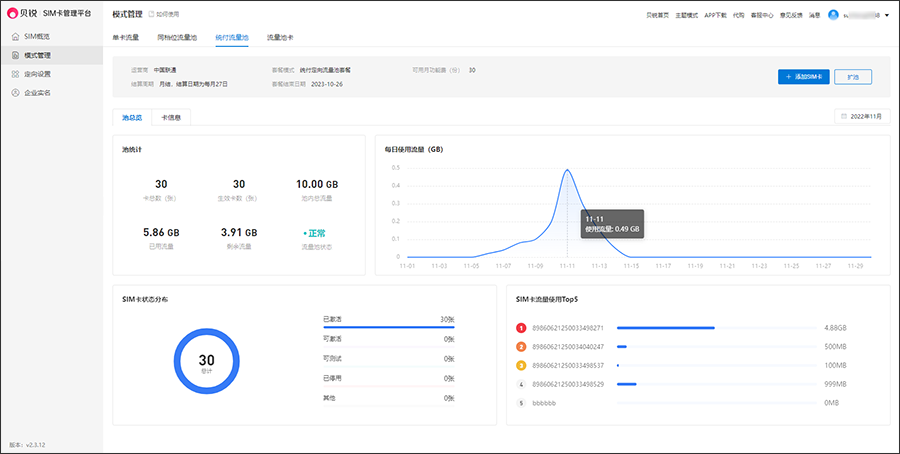Click the yellow rank 3 badge

coord(521,365)
